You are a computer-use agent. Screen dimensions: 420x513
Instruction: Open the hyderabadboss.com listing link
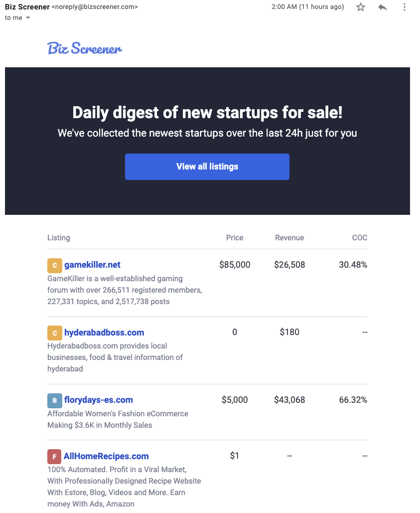point(104,333)
